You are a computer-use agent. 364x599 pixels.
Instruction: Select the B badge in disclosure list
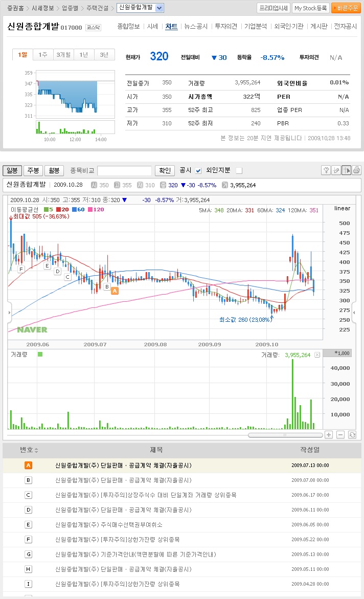point(28,480)
